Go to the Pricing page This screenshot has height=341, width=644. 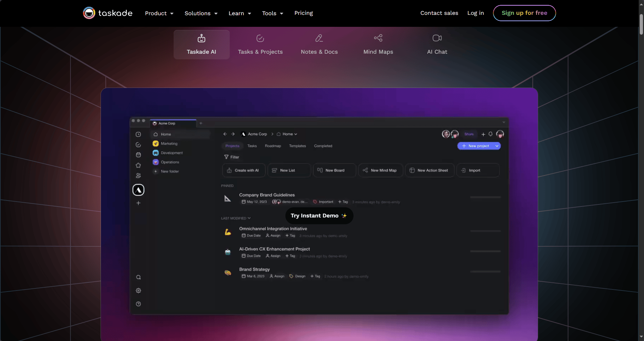click(303, 13)
